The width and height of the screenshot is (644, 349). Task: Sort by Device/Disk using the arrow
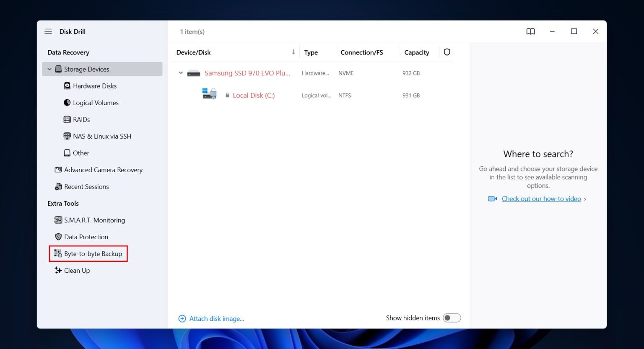pos(293,52)
